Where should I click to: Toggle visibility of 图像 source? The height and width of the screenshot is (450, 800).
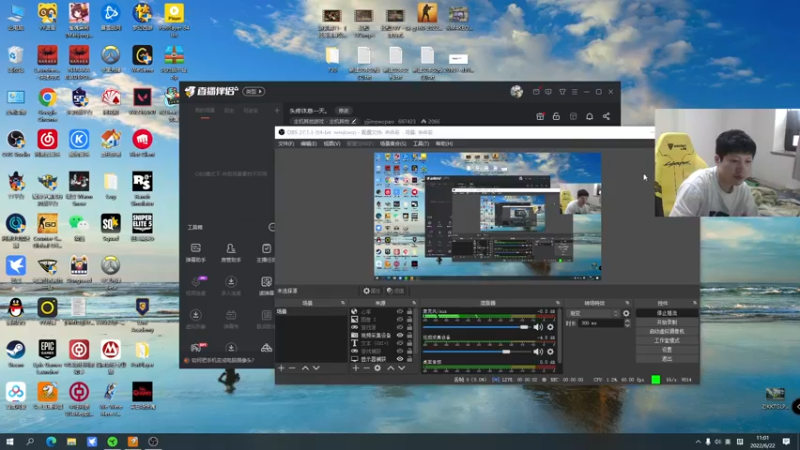[x=400, y=319]
